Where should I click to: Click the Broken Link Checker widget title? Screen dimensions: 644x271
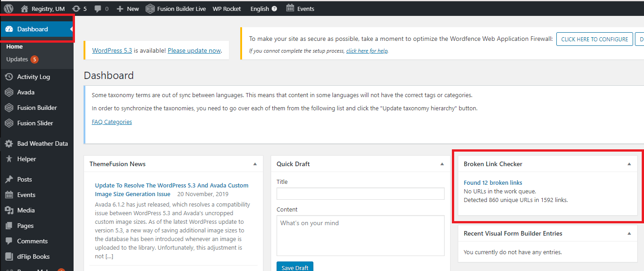[493, 164]
